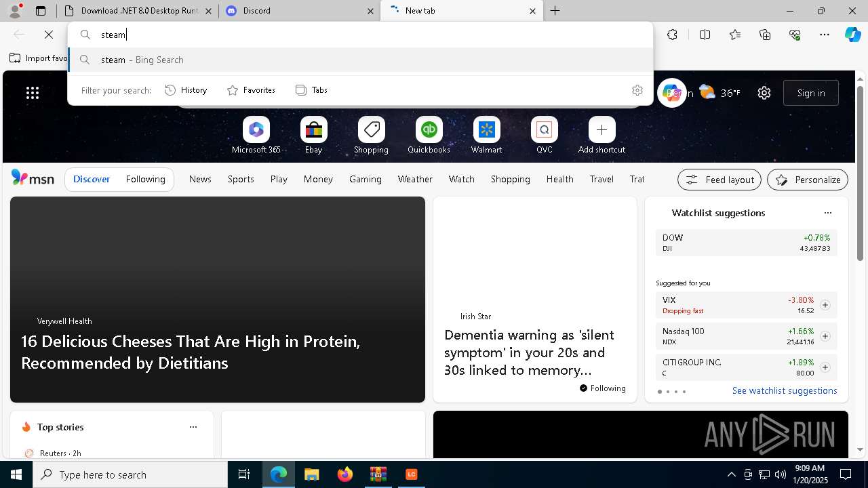
Task: Open the page settings gear icon
Action: (x=764, y=93)
